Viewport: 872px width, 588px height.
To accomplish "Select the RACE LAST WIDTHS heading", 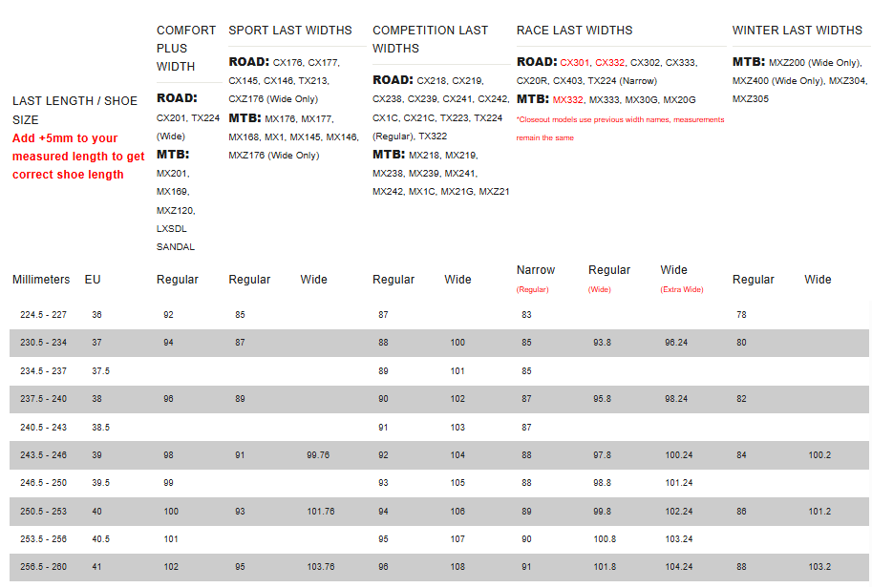I will pos(574,31).
